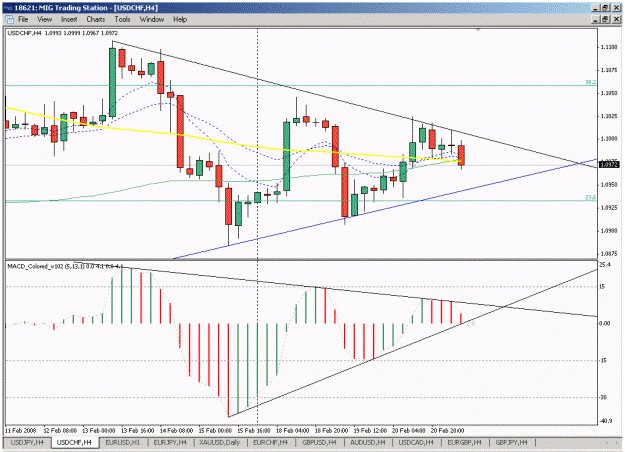Click the 38.2 Fibonacci level label
This screenshot has height=452, width=625.
coord(590,82)
